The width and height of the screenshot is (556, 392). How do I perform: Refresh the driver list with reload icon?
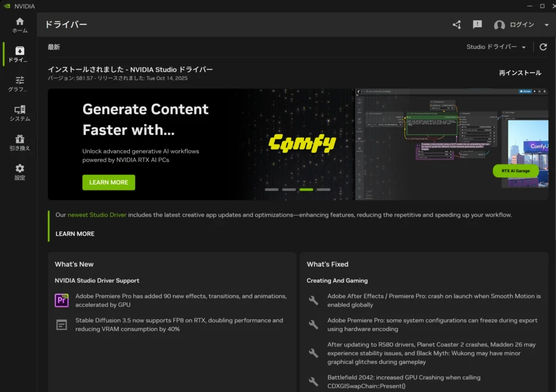[x=543, y=47]
